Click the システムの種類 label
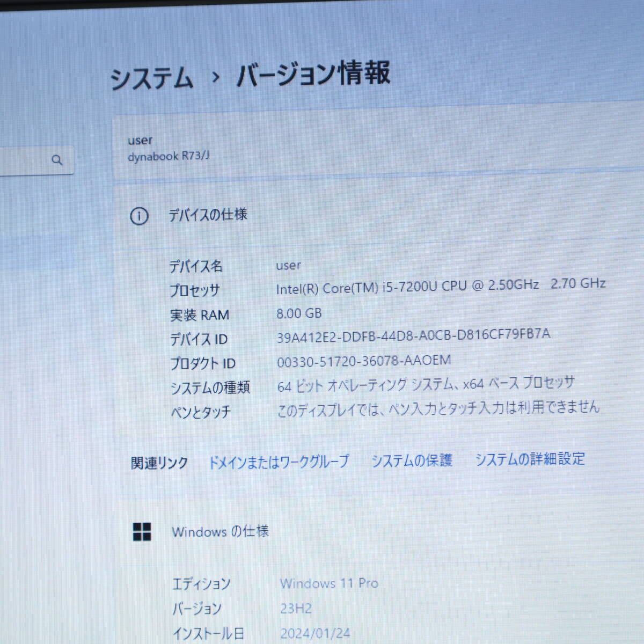Screen dimensions: 644x644 tap(210, 387)
